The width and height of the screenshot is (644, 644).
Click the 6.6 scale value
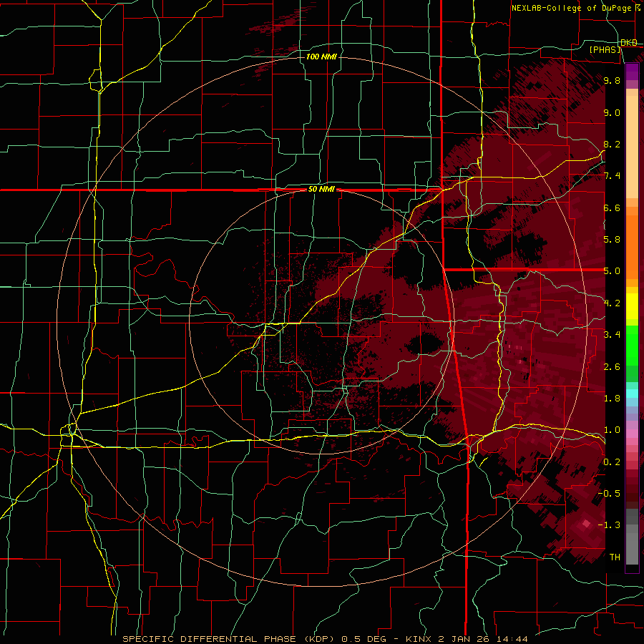[612, 208]
